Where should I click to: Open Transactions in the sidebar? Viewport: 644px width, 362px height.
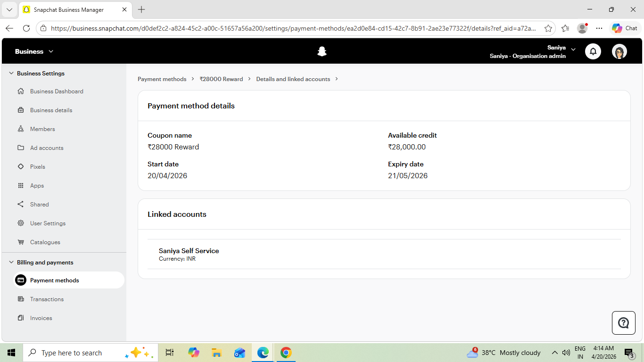[x=47, y=299]
